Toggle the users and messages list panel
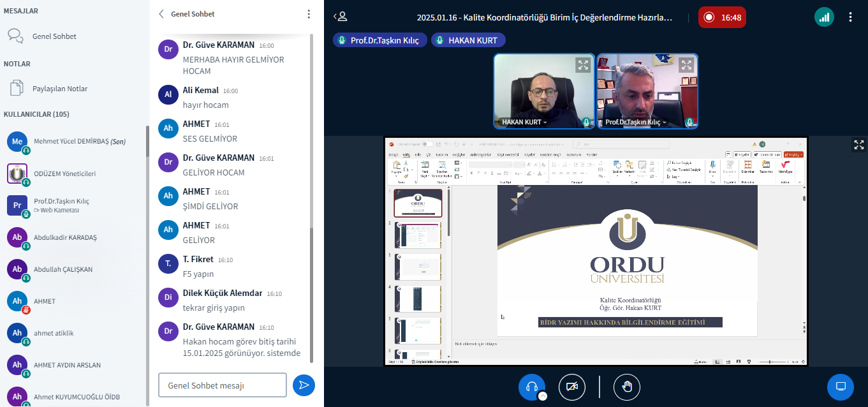868x407 pixels. tap(342, 17)
